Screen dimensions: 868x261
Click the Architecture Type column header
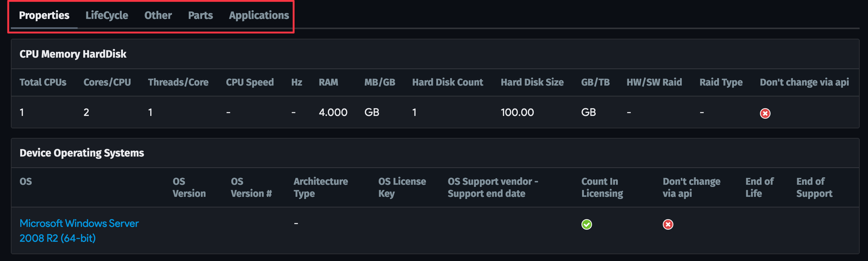(x=320, y=187)
